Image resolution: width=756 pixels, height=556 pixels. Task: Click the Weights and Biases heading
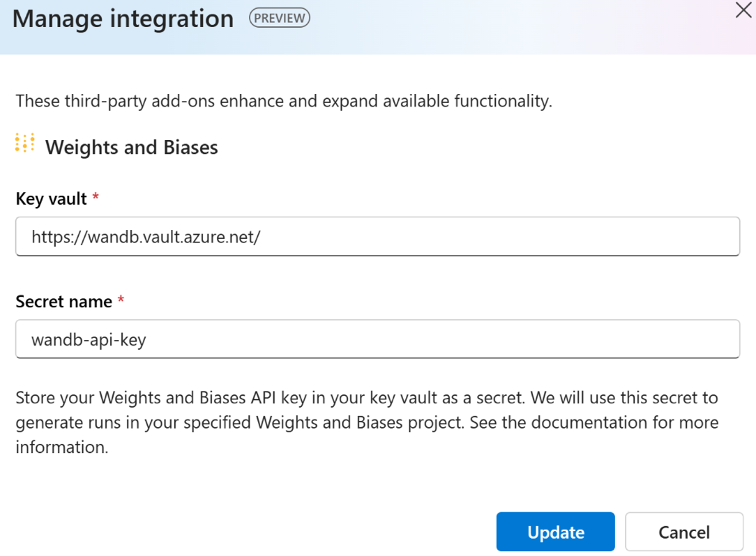point(132,147)
